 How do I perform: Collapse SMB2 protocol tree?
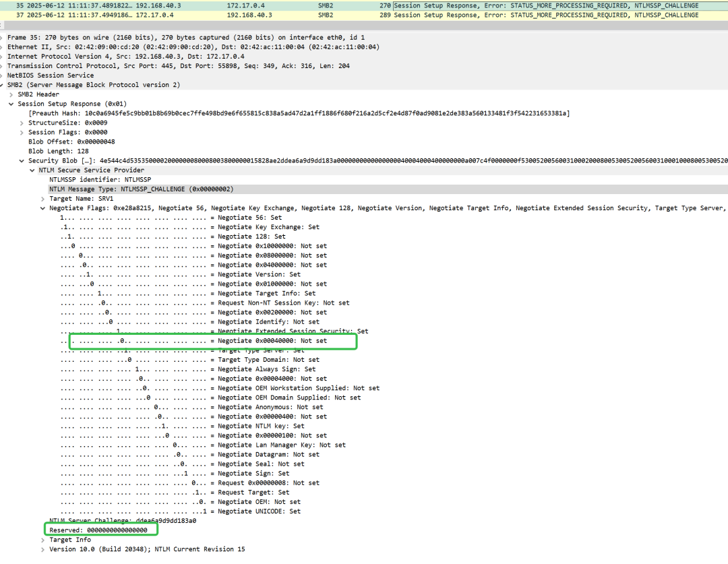[2, 85]
